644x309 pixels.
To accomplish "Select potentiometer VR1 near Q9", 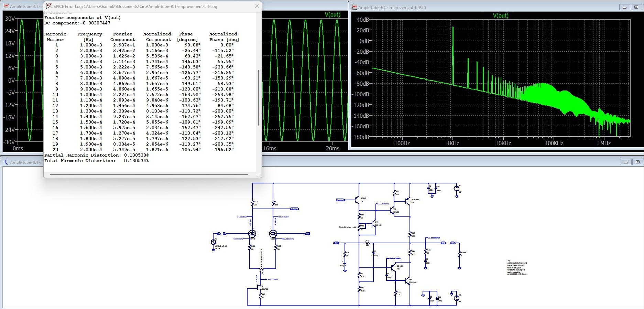I will [x=360, y=227].
